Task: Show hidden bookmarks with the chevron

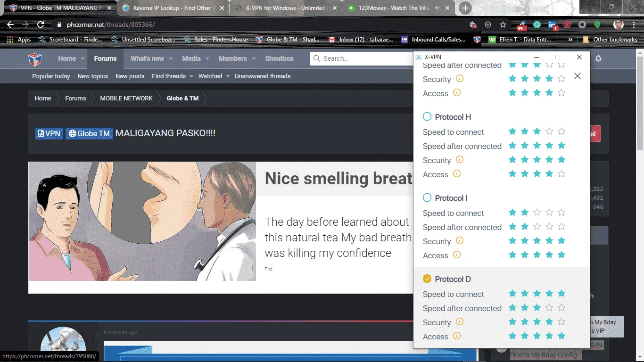Action: tap(570, 40)
